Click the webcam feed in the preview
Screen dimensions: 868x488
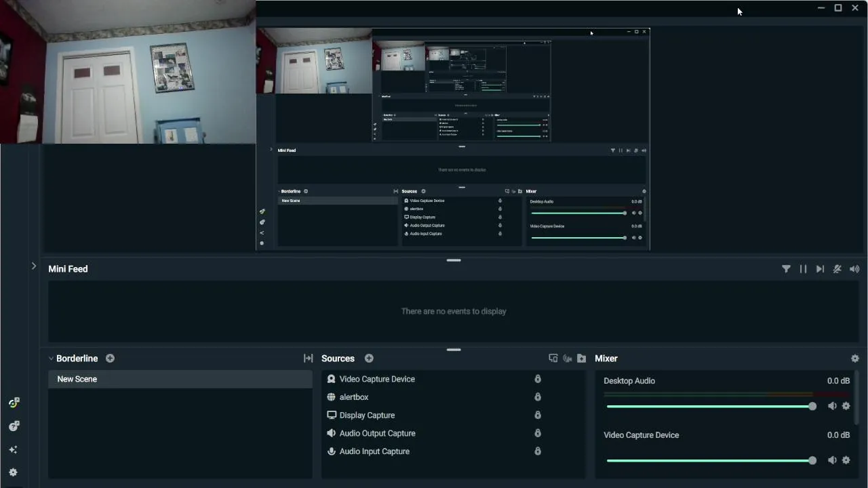[x=127, y=72]
